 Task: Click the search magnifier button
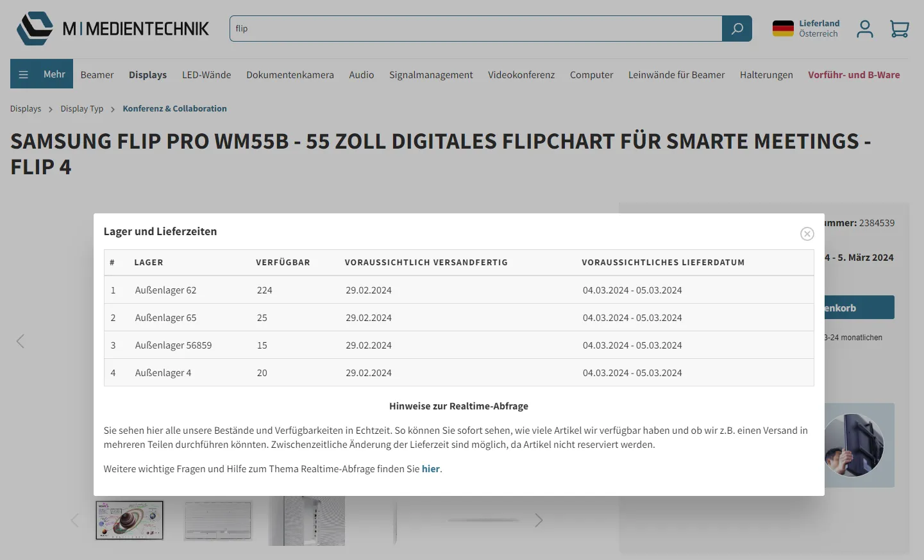pos(737,29)
